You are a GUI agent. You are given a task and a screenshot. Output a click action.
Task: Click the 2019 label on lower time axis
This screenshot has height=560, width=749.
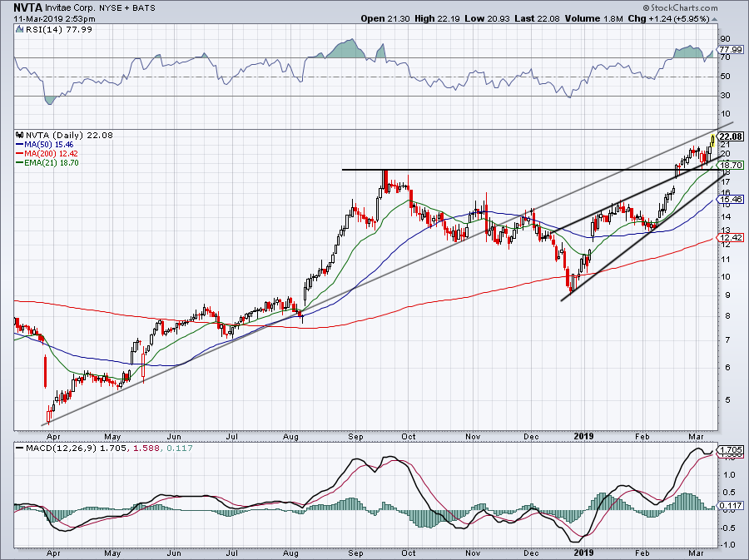[x=583, y=553]
